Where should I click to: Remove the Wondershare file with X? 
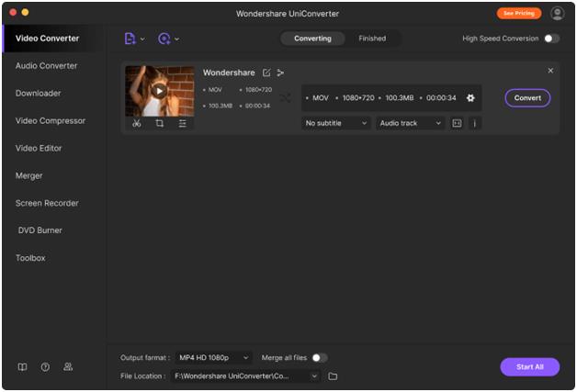tap(550, 71)
